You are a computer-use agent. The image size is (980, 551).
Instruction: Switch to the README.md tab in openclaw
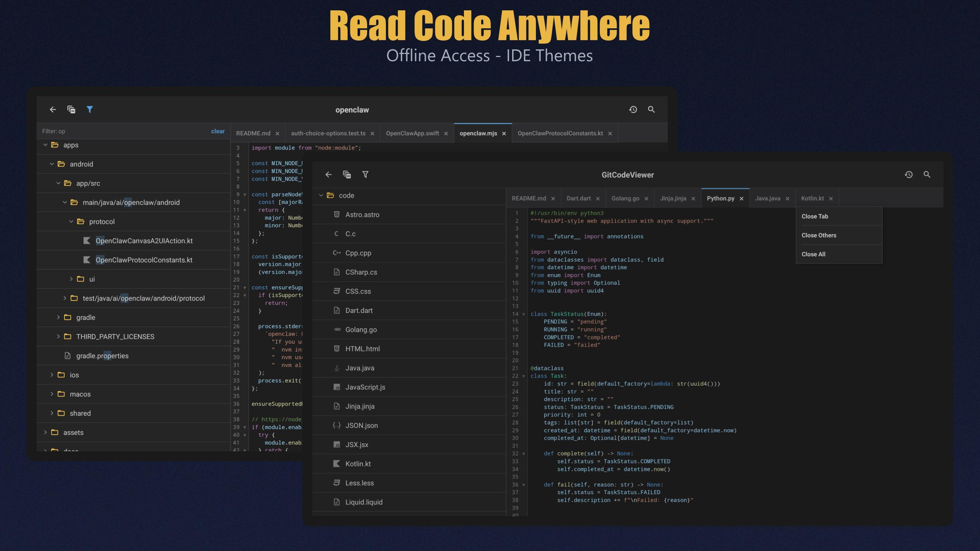tap(254, 133)
